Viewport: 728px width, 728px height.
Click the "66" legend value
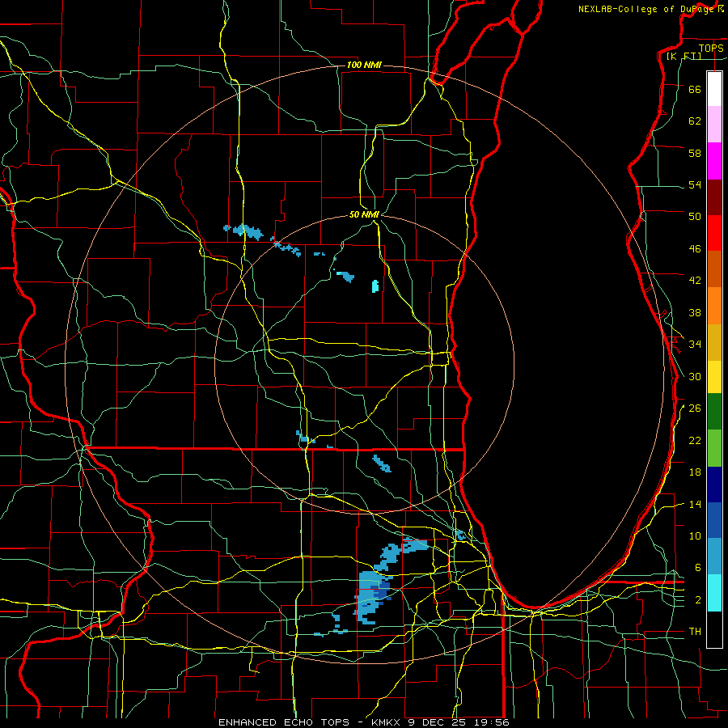tap(695, 89)
